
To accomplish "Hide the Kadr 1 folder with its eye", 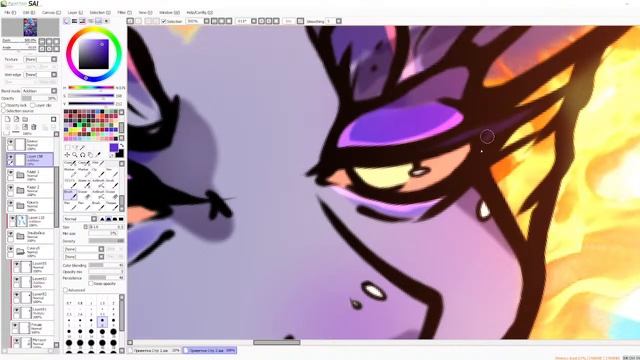I will (x=11, y=173).
